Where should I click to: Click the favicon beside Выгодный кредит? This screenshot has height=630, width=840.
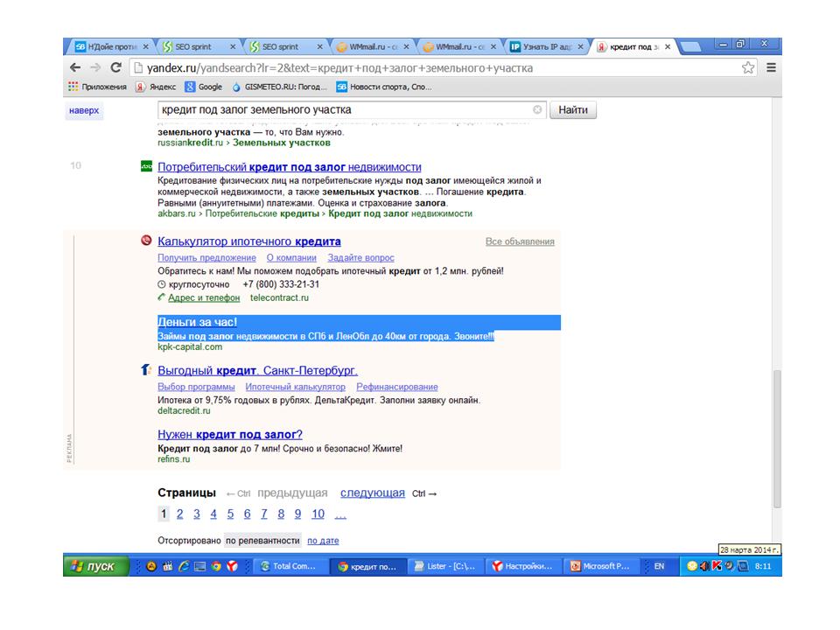coord(146,369)
